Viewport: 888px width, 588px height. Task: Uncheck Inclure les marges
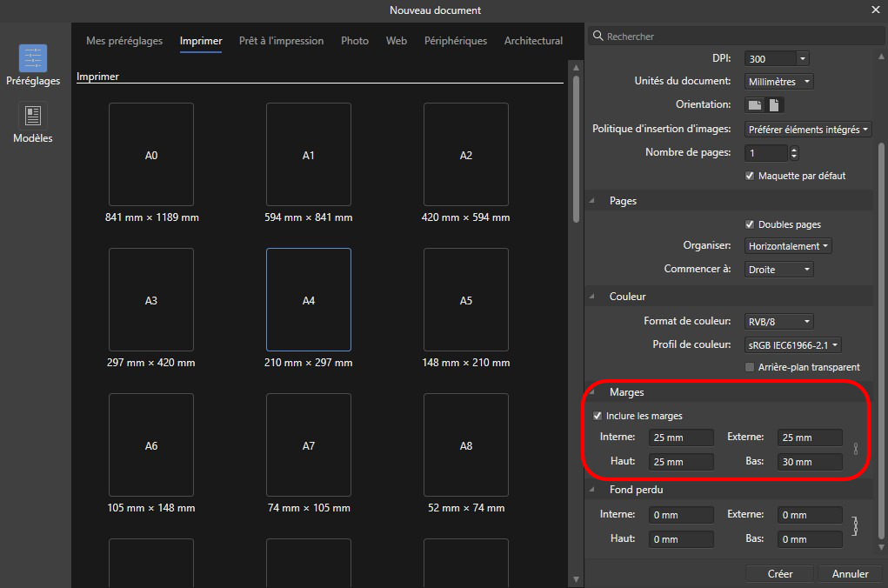point(598,416)
